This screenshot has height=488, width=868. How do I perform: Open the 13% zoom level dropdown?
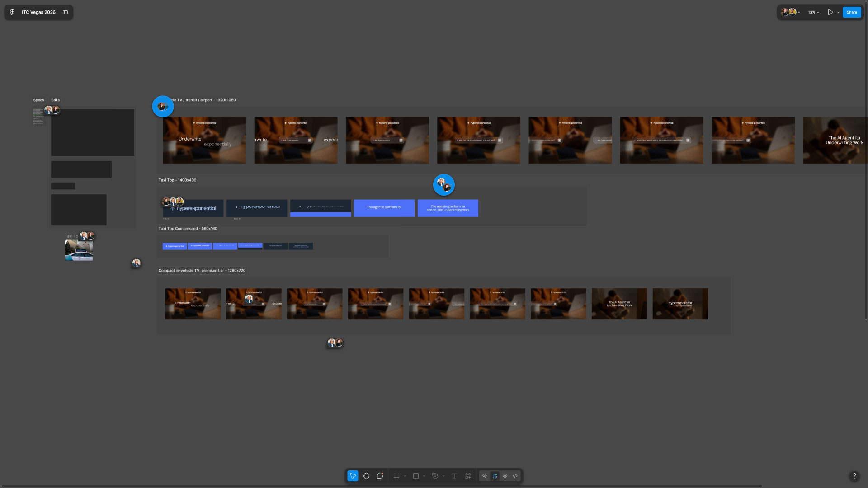[813, 12]
